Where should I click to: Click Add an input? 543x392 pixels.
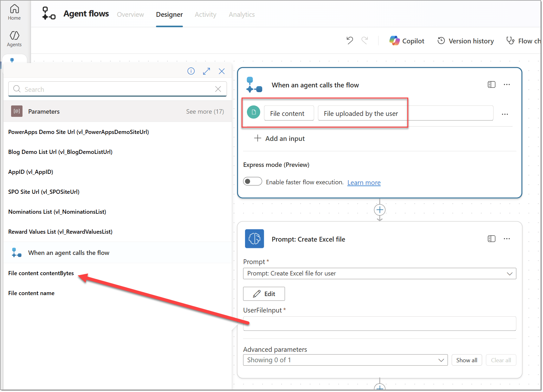[279, 138]
